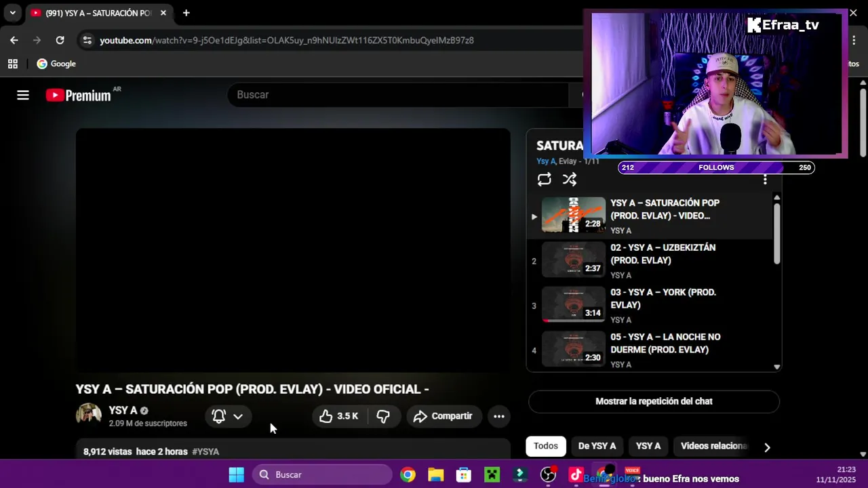
Task: Select YSY A filter chip
Action: point(648,446)
